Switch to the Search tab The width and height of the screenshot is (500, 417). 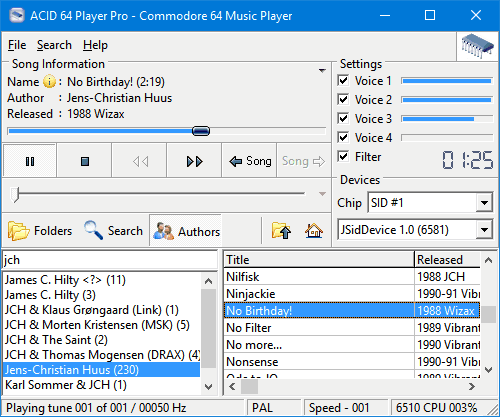[113, 230]
